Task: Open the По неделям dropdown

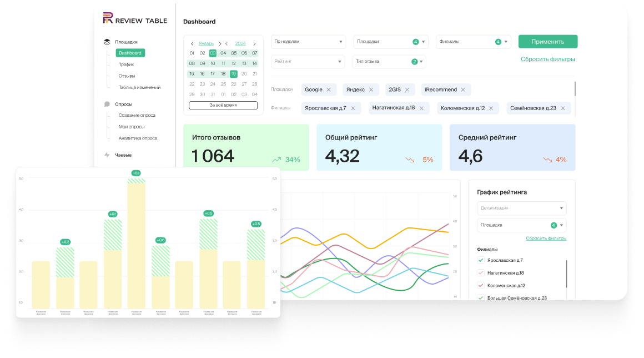Action: tap(308, 42)
